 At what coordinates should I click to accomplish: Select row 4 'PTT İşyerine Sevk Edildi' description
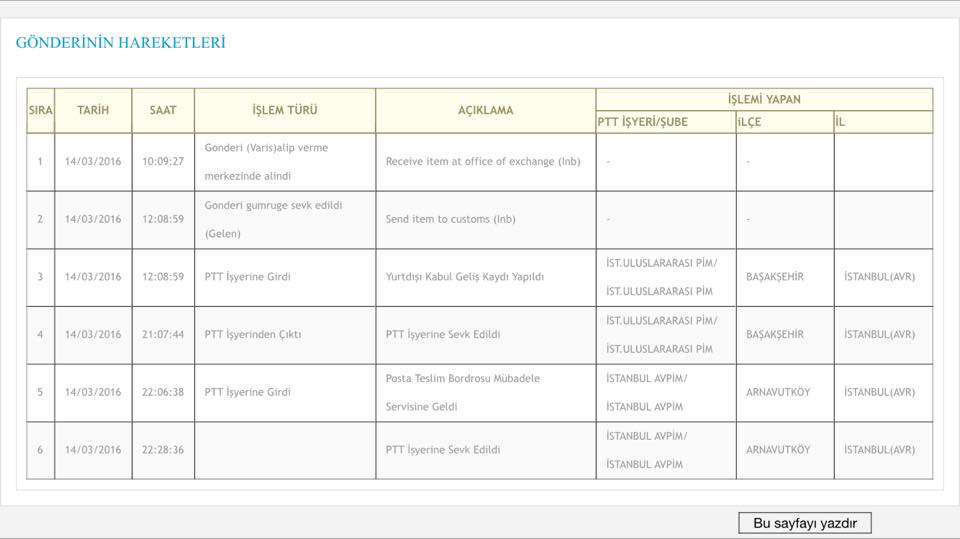coord(486,334)
